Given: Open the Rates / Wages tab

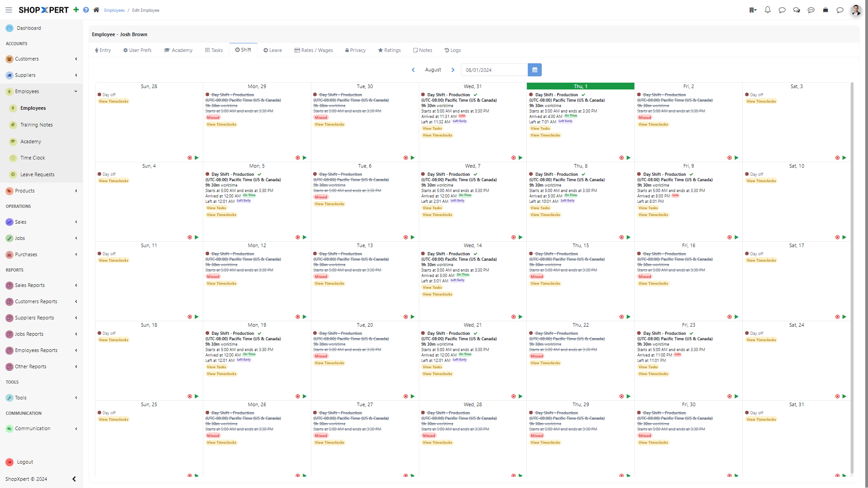Looking at the screenshot, I should [x=313, y=50].
